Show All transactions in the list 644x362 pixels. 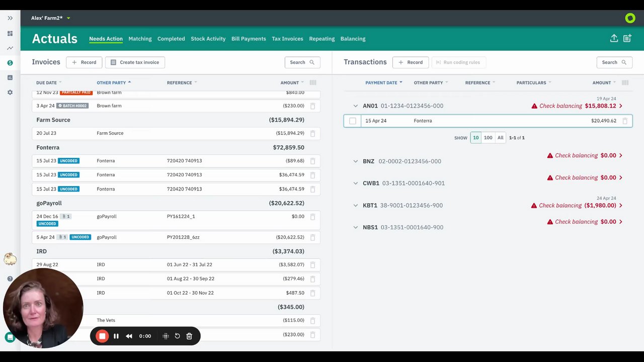tap(500, 138)
